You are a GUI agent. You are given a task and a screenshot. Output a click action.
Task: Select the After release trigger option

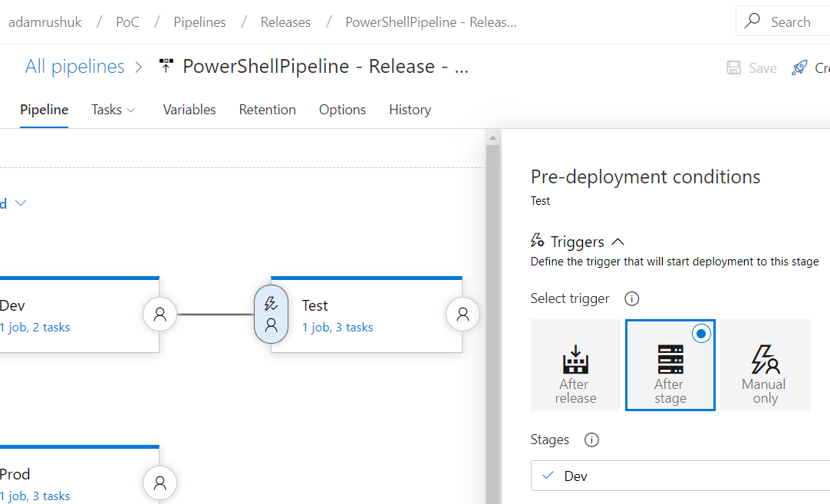coord(575,364)
